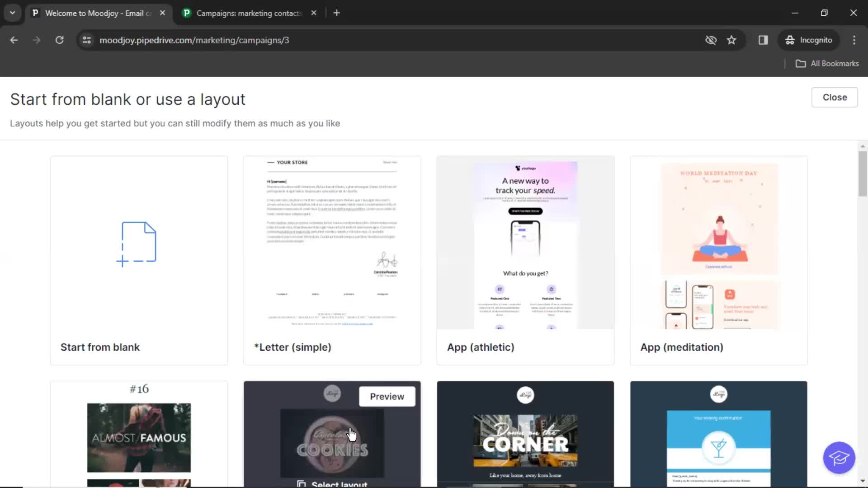Click the 'App (meditation)' label
868x488 pixels.
click(x=682, y=347)
